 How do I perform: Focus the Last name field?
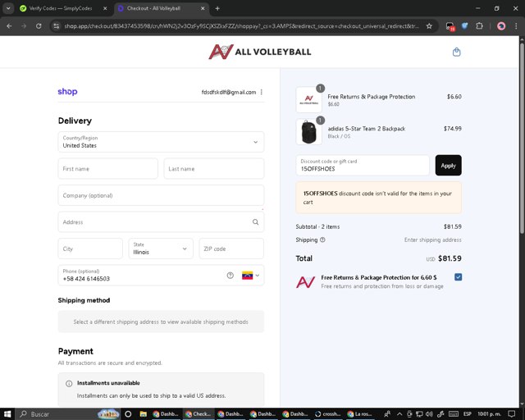[214, 168]
